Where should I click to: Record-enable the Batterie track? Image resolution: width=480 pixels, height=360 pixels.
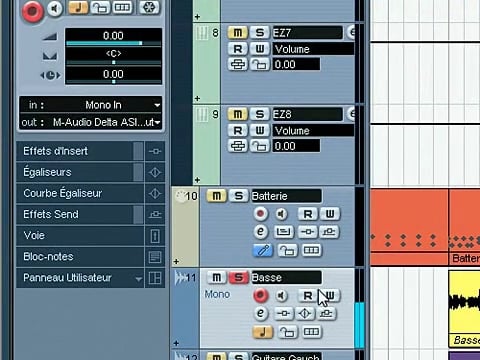(261, 214)
